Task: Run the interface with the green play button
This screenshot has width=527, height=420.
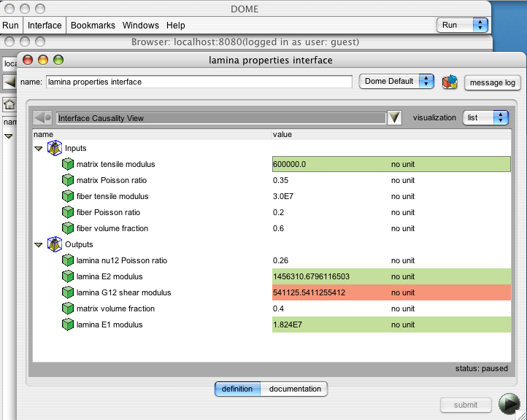Action: tap(509, 403)
